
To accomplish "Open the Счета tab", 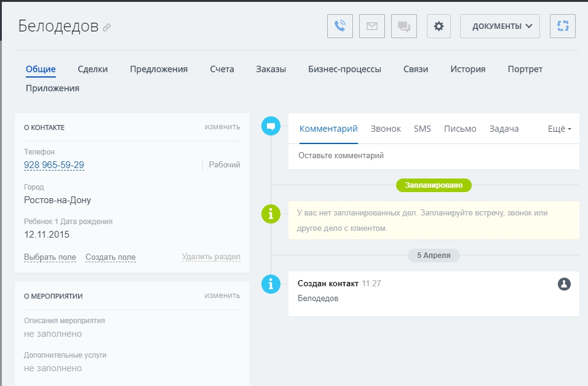I will 222,69.
